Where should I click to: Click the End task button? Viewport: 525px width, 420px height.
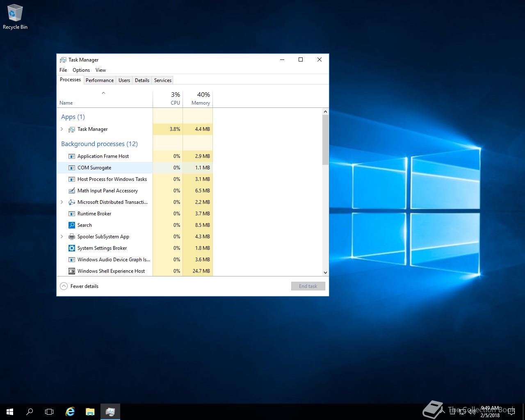(308, 286)
